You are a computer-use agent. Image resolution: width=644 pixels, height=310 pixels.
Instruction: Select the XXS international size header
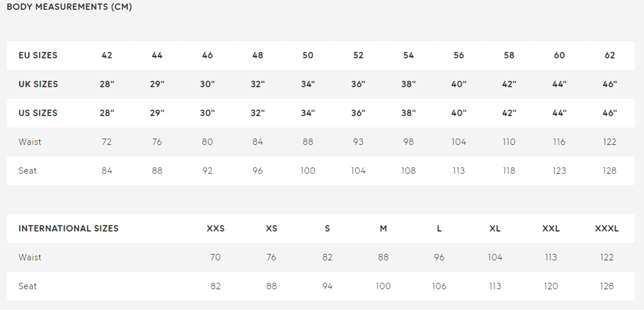[215, 229]
